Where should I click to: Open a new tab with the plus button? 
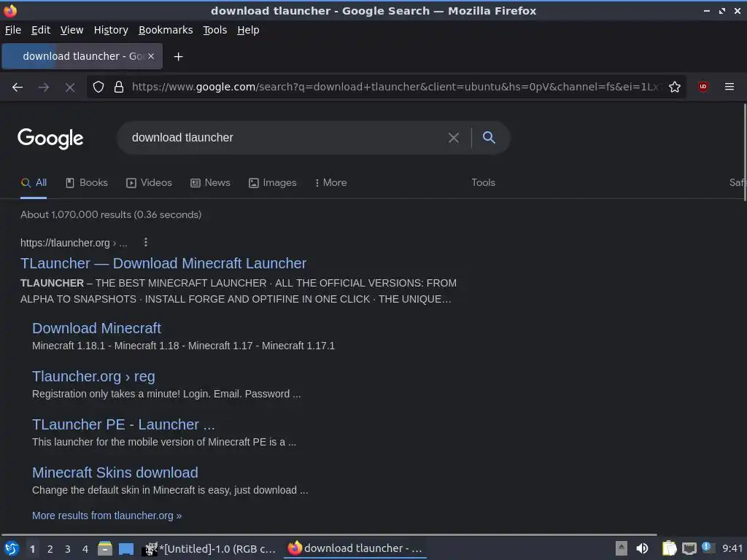coord(178,57)
